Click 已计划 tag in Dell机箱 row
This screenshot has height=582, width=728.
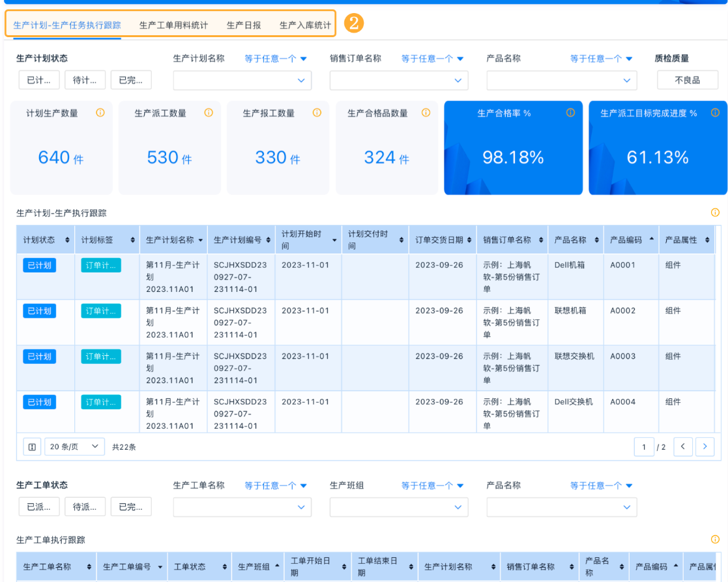(x=40, y=265)
